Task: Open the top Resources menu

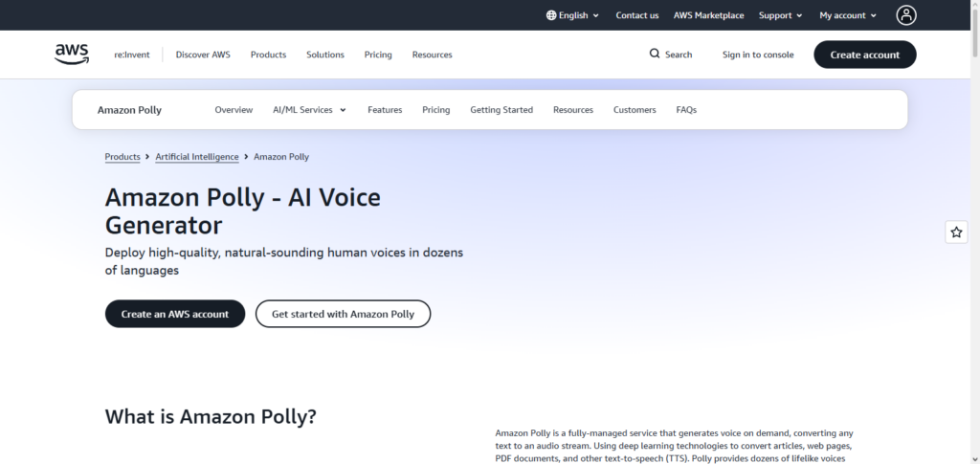Action: (432, 55)
